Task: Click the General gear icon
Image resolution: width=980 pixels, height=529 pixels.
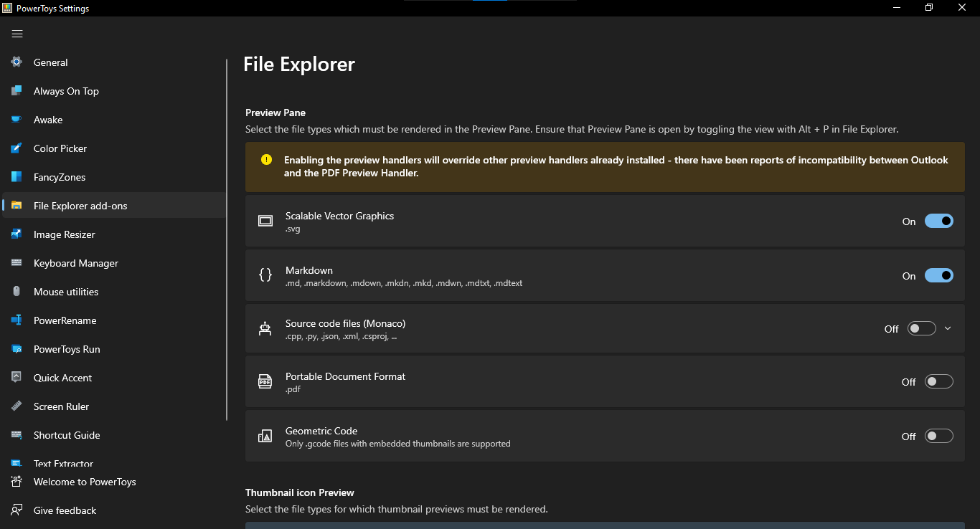Action: 17,62
